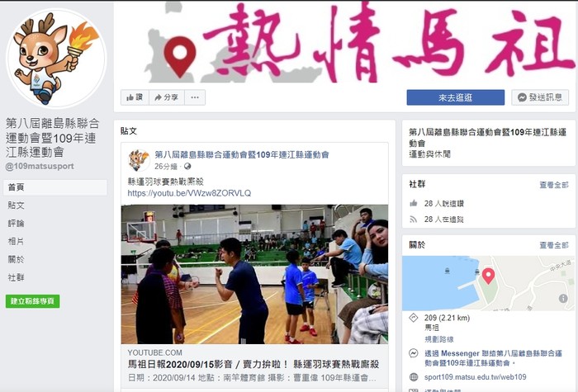Click the red location pin on map

(489, 276)
